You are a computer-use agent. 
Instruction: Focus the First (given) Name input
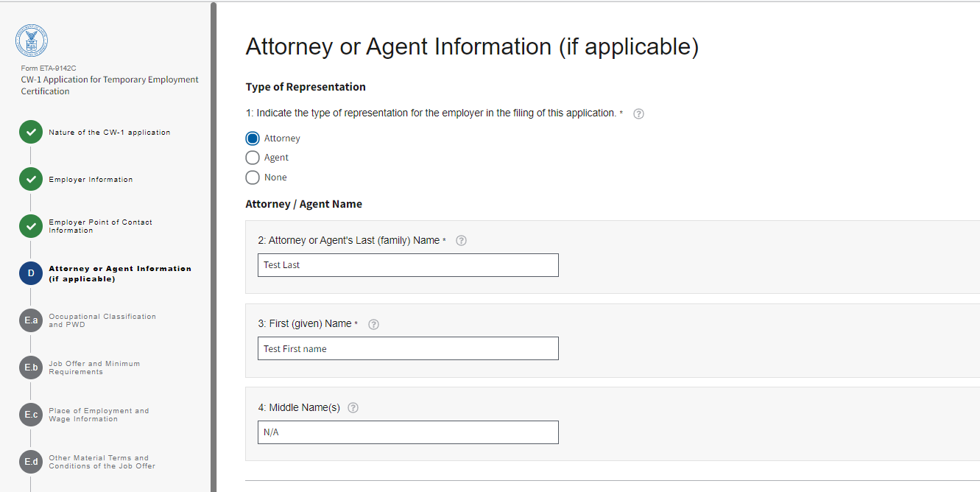pos(408,348)
